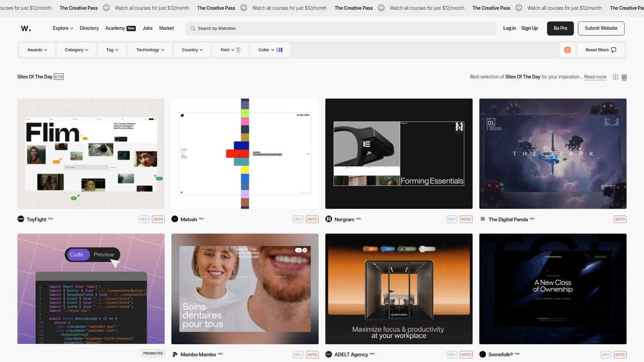Select the blue color swatch in Color filter
644x362 pixels.
point(281,49)
